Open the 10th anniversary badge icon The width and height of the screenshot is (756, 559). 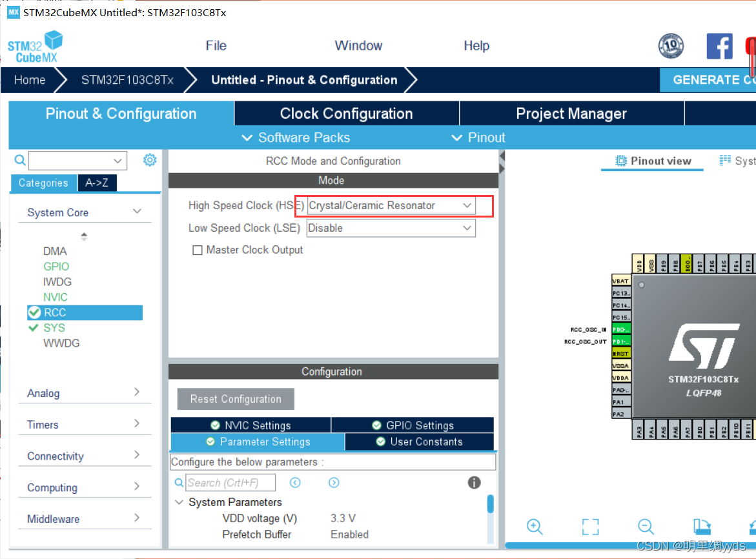click(x=671, y=46)
